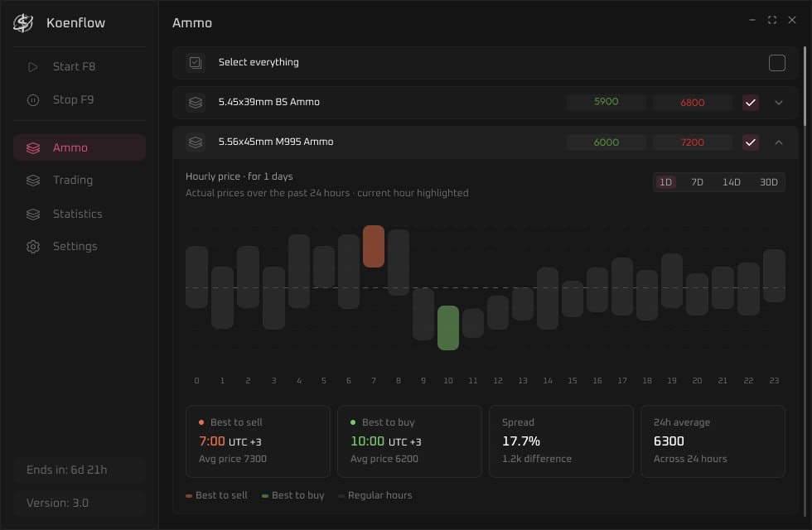Switch chart range to 30D

(769, 182)
